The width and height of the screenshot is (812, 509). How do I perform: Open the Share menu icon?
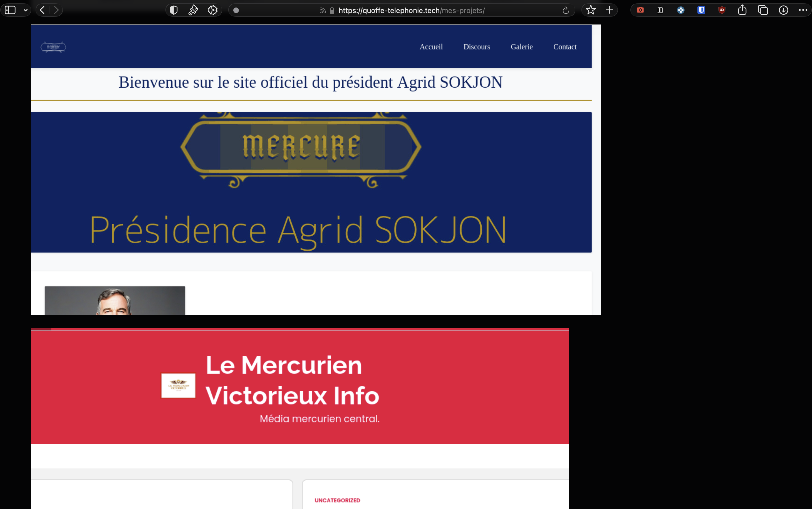click(x=742, y=10)
